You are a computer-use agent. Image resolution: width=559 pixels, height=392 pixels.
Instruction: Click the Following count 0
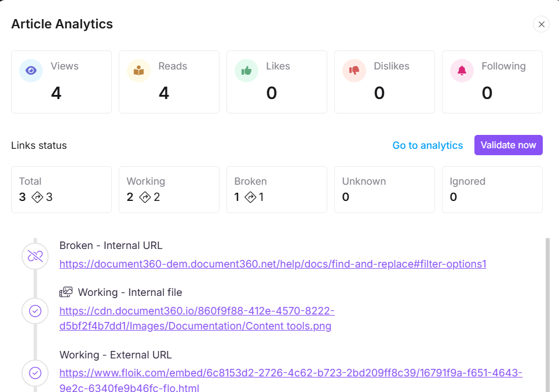(487, 93)
